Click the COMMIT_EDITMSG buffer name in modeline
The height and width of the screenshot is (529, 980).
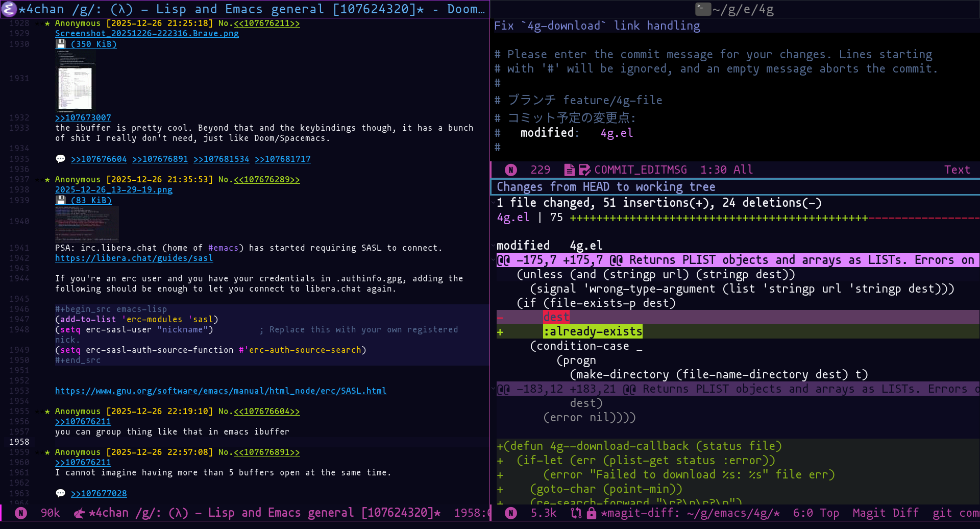click(x=641, y=170)
